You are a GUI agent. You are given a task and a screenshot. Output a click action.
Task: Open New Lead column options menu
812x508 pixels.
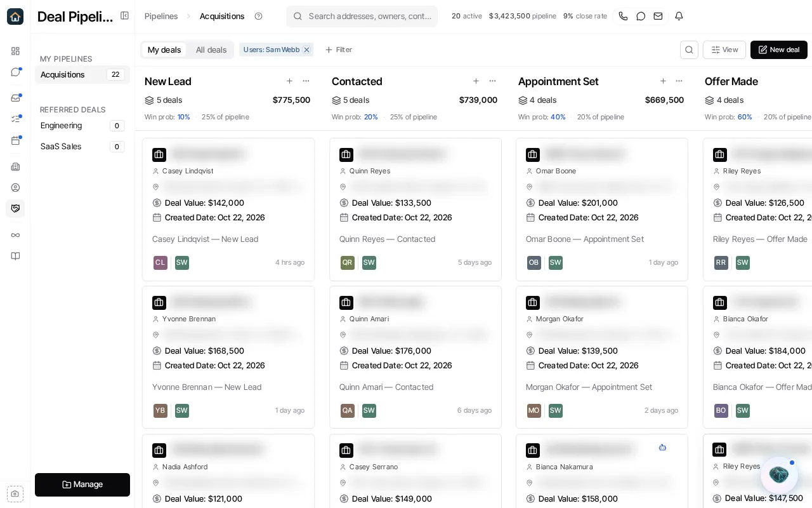[x=306, y=81]
